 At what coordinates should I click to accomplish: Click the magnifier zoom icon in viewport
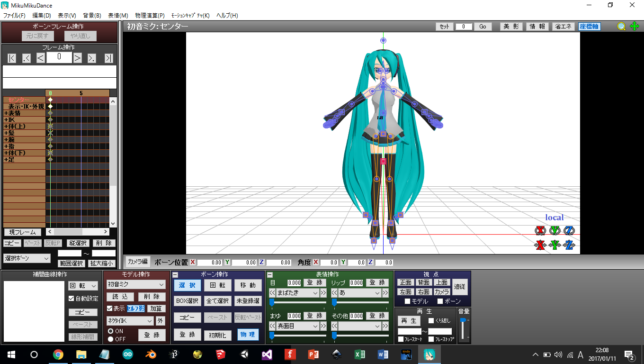[621, 27]
